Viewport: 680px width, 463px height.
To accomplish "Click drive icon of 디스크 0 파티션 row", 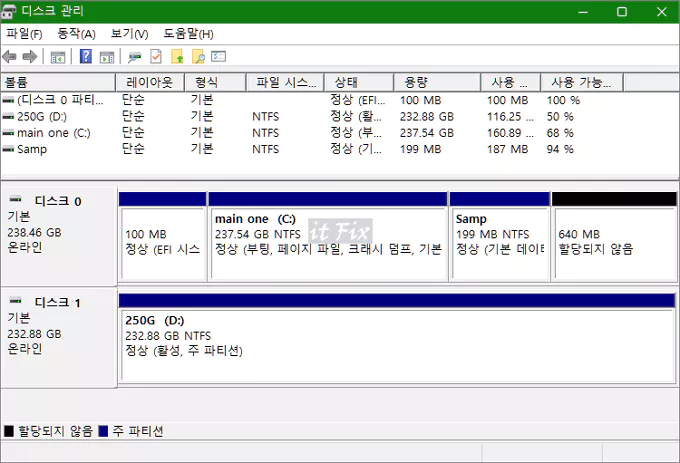I will point(8,100).
